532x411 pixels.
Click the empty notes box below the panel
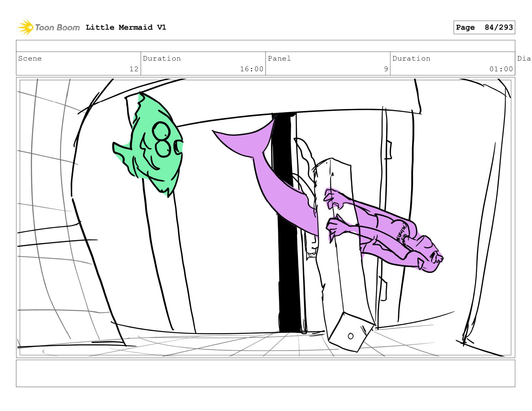[x=265, y=373]
